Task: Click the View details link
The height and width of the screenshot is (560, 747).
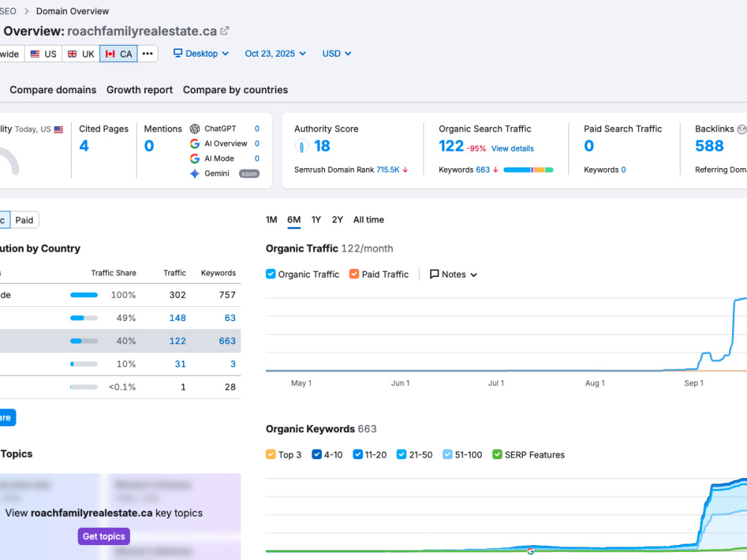Action: click(512, 149)
